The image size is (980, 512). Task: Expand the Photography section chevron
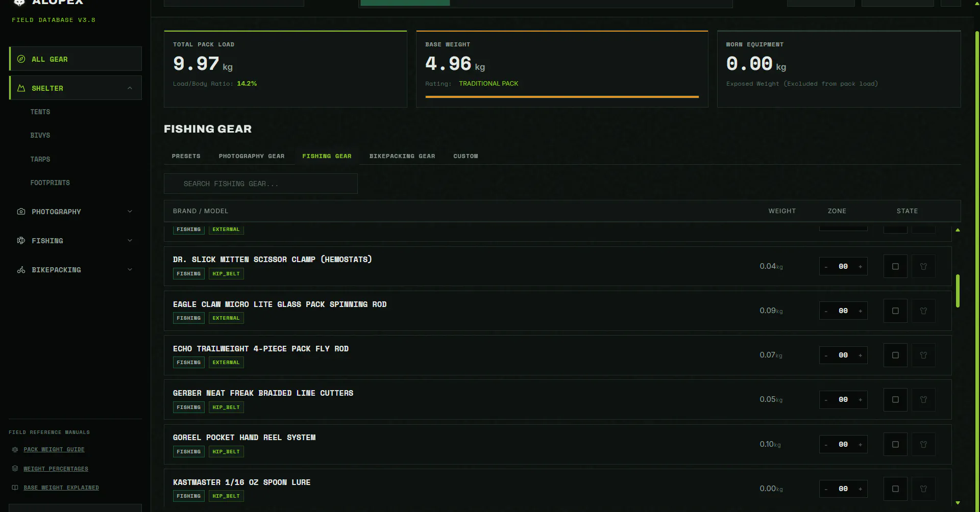click(130, 212)
